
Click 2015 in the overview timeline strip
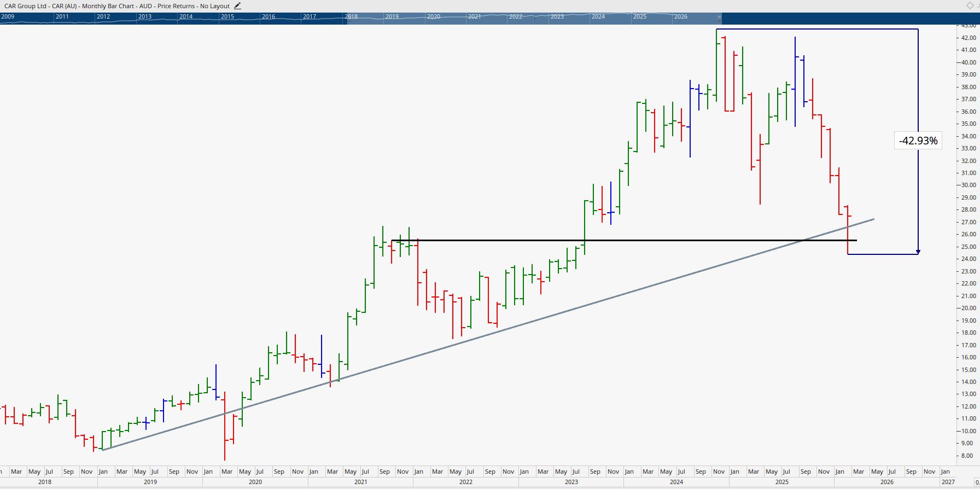tap(227, 17)
